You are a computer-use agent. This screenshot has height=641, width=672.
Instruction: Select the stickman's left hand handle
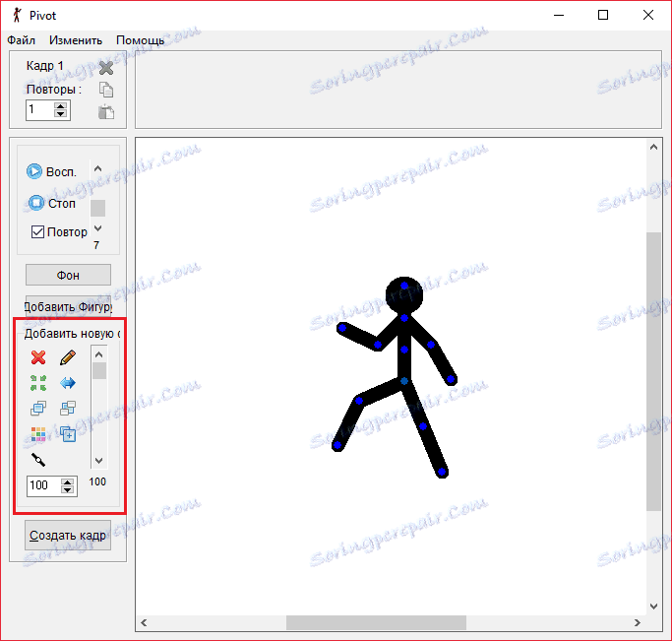point(341,328)
